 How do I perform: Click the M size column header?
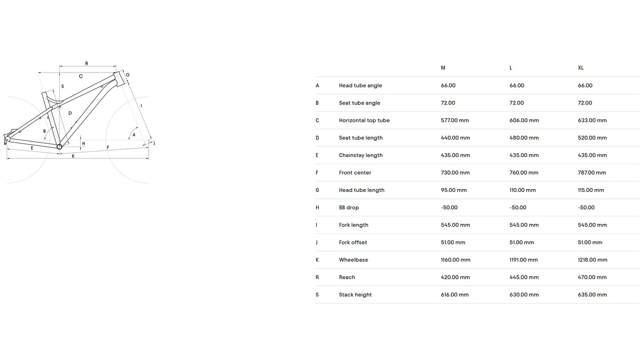[443, 68]
